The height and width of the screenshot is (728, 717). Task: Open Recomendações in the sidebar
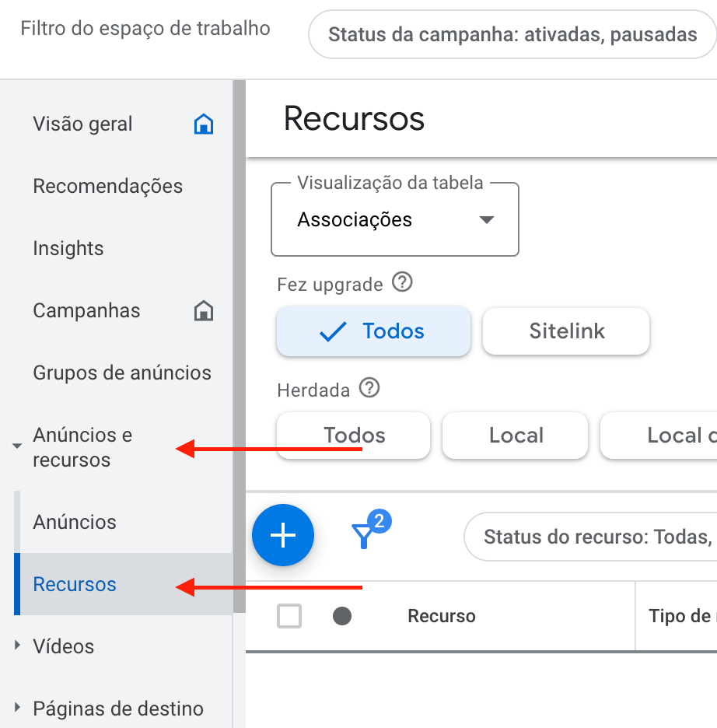click(x=108, y=187)
